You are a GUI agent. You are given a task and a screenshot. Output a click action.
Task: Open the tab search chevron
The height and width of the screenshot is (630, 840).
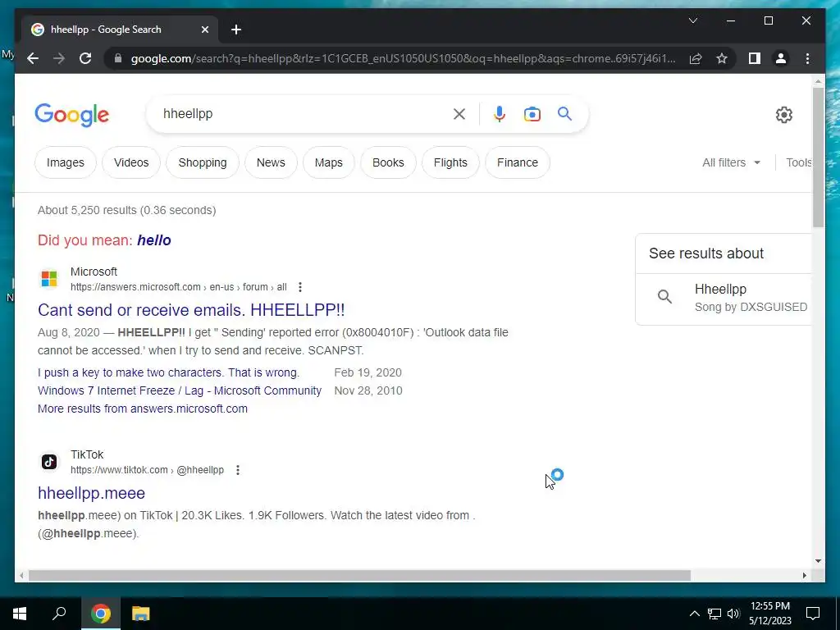(x=692, y=21)
